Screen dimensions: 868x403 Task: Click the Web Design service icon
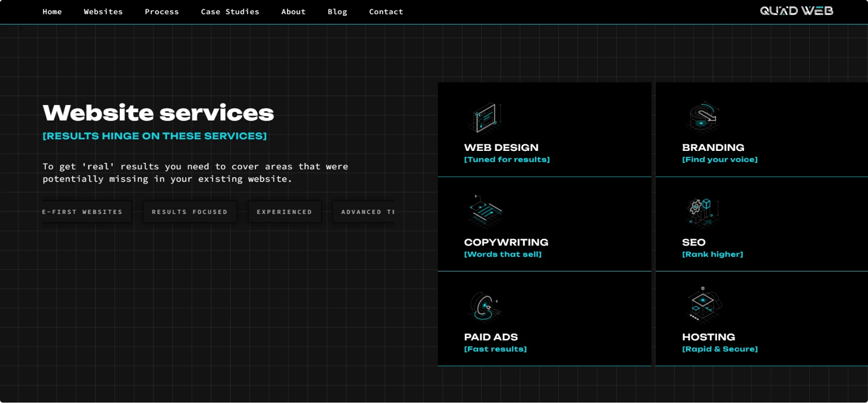[485, 118]
